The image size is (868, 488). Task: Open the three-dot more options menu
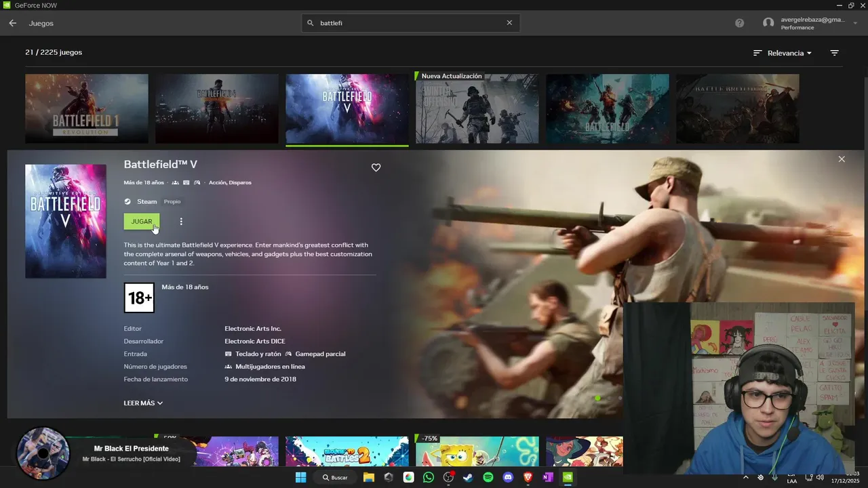tap(181, 222)
